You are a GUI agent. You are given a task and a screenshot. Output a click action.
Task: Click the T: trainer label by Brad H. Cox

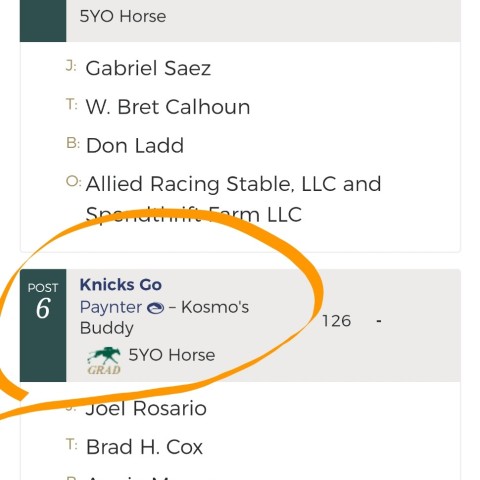[72, 444]
